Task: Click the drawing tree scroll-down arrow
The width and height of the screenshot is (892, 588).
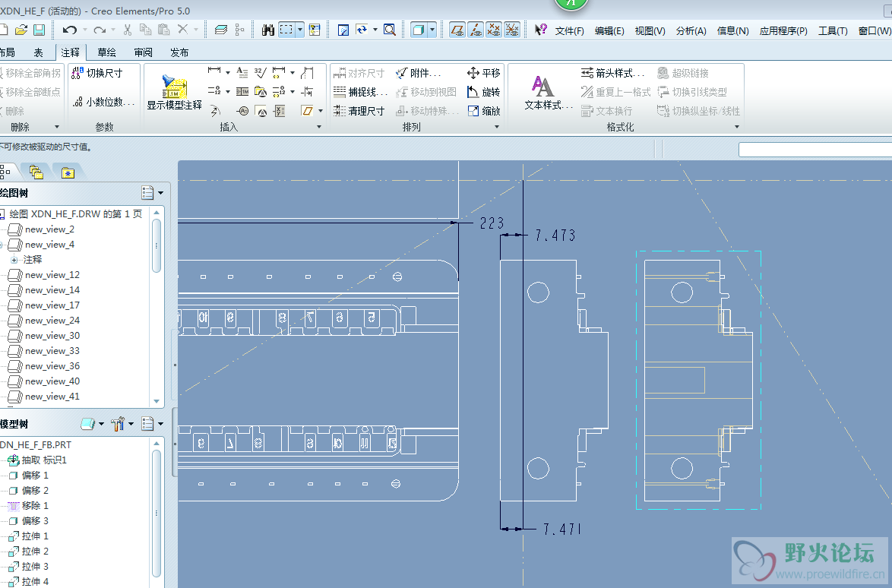Action: point(157,401)
